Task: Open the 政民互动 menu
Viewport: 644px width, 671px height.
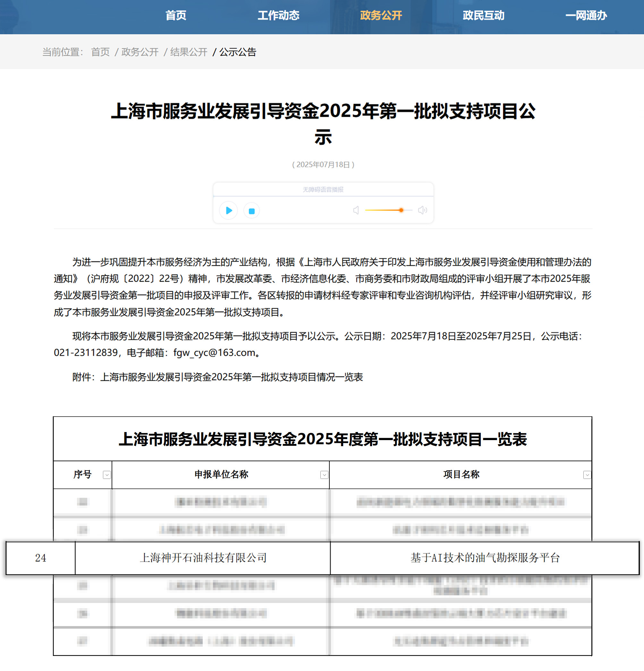Action: click(484, 15)
